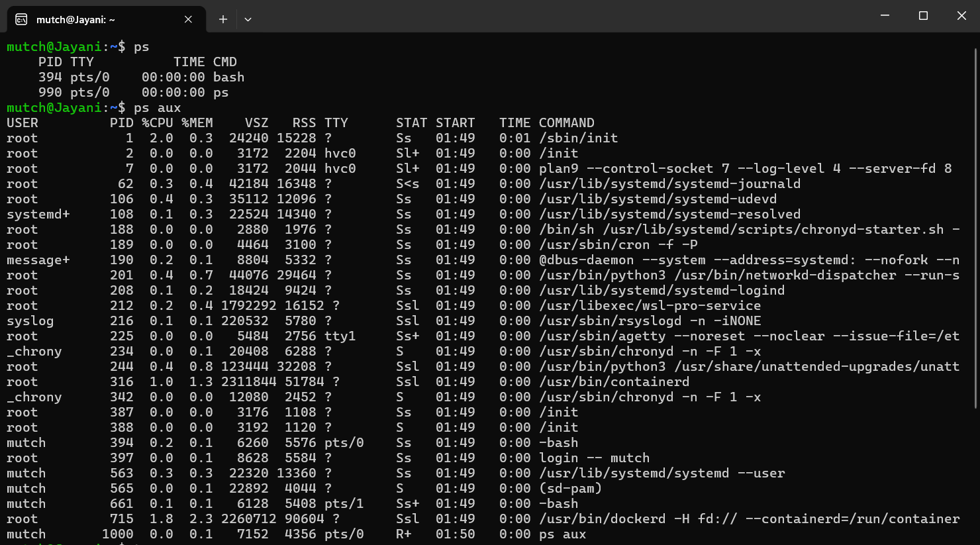This screenshot has height=545, width=980.
Task: Click the tty1 value in the agetty row
Action: (x=340, y=336)
